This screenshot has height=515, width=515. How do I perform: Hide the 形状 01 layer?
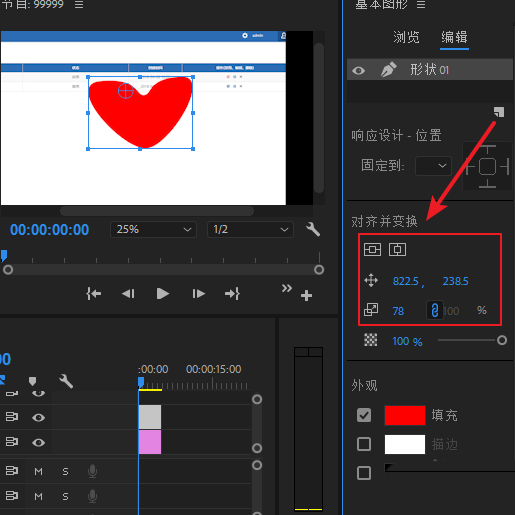[359, 70]
